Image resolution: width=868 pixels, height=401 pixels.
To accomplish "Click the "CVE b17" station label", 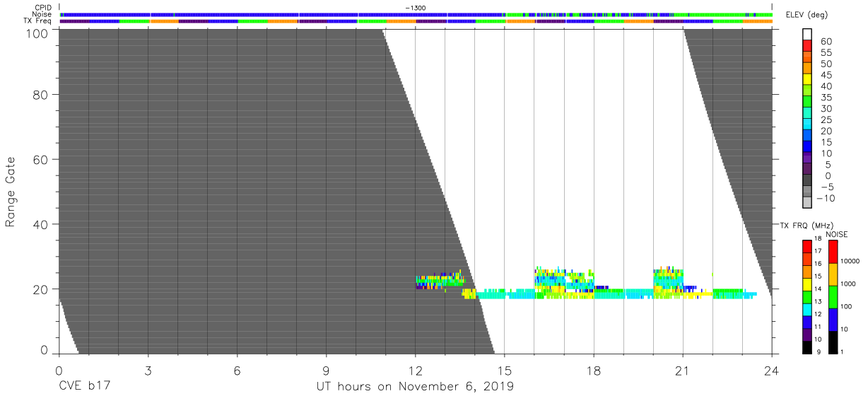I will 85,387.
